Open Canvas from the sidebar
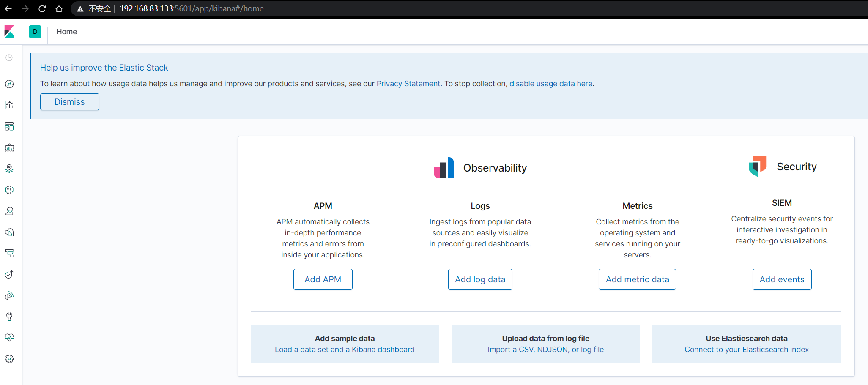This screenshot has height=385, width=868. click(x=9, y=147)
